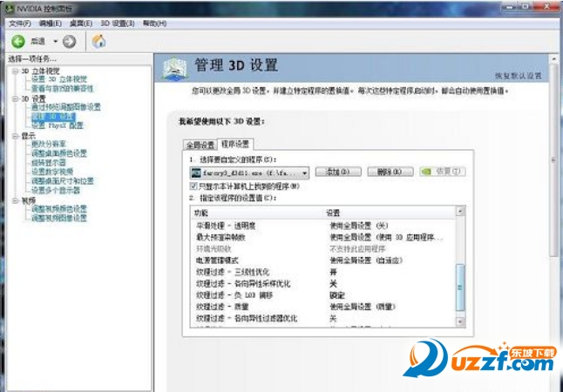Open 通过预览调整图像设置 in the task tree
This screenshot has height=392, width=563.
(x=66, y=107)
